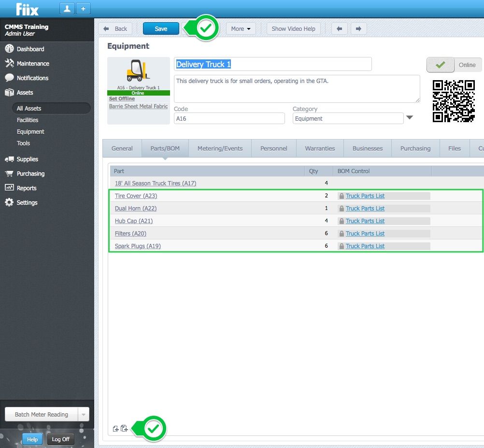
Task: Open Truck Parts List in Tire Cover row
Action: point(365,196)
